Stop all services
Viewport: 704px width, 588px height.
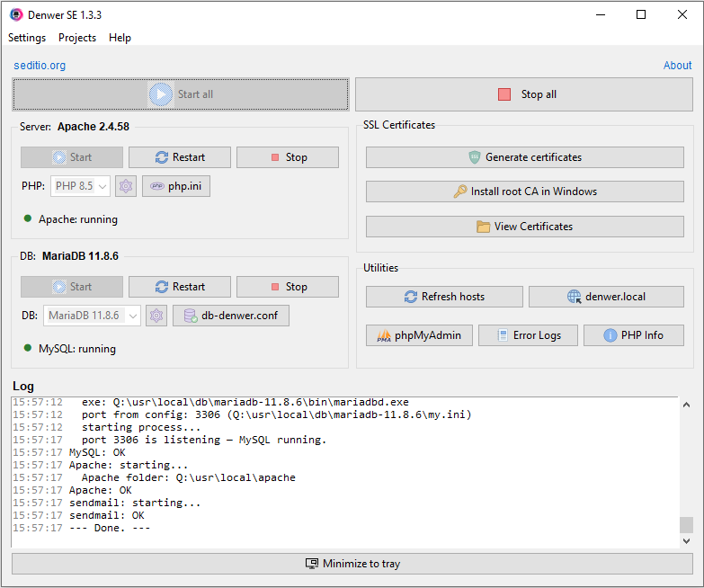(x=524, y=94)
